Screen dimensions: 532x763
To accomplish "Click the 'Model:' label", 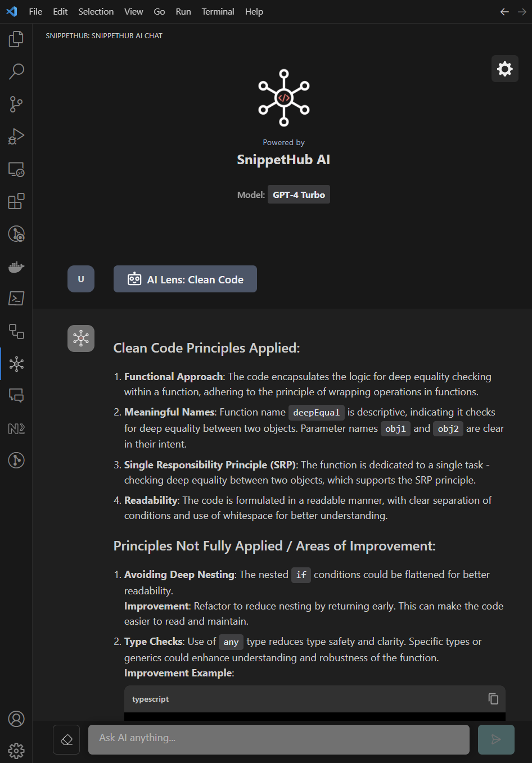I will coord(251,195).
